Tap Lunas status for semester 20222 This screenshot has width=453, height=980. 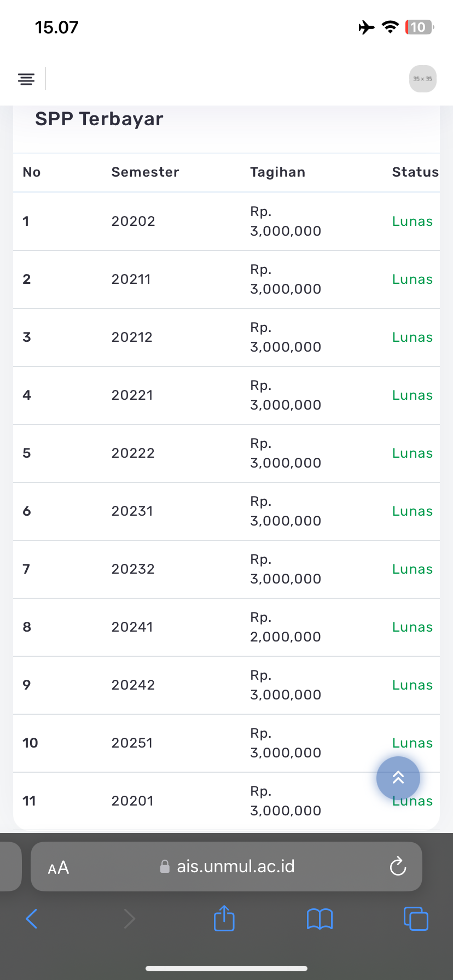pyautogui.click(x=412, y=453)
